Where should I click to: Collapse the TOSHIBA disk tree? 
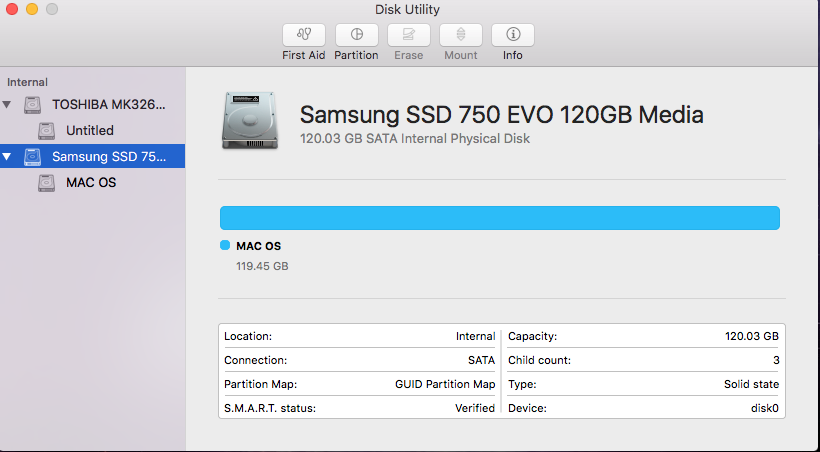pyautogui.click(x=8, y=105)
